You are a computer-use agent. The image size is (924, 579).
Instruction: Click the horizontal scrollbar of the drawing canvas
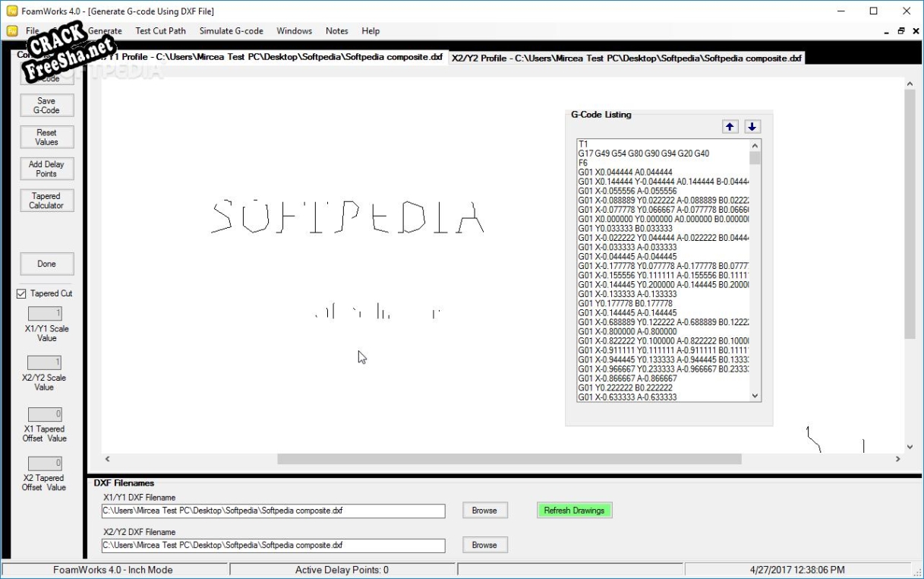[509, 459]
